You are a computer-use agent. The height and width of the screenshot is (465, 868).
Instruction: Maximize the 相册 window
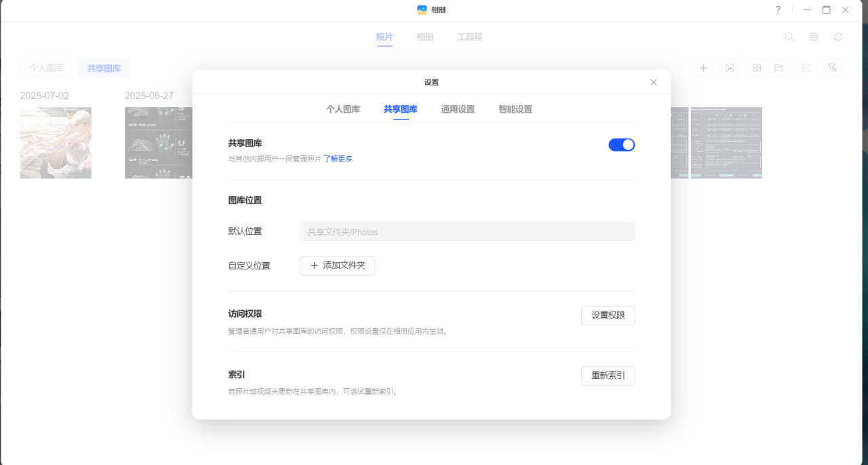826,10
